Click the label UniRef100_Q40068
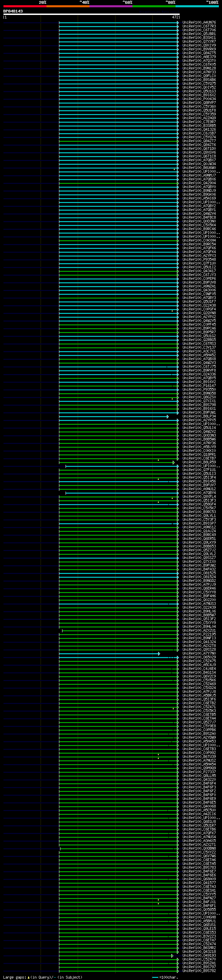This screenshot has height=980, width=222. point(199,807)
